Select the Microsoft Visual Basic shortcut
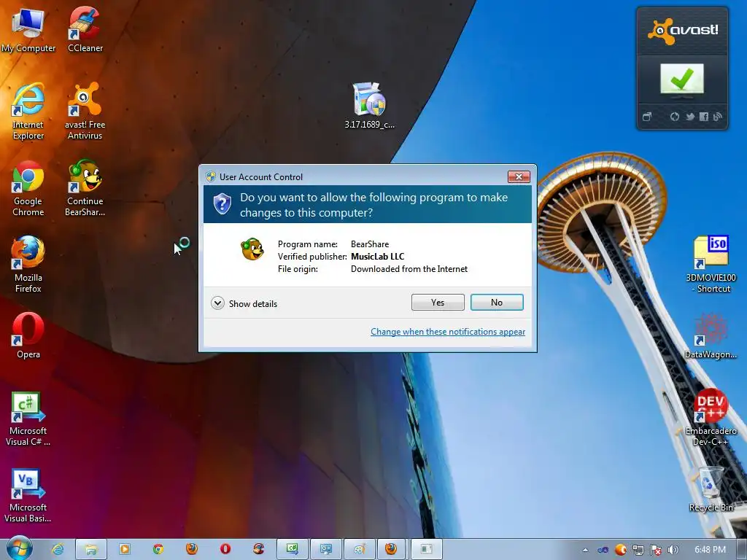The image size is (747, 560). [x=28, y=496]
